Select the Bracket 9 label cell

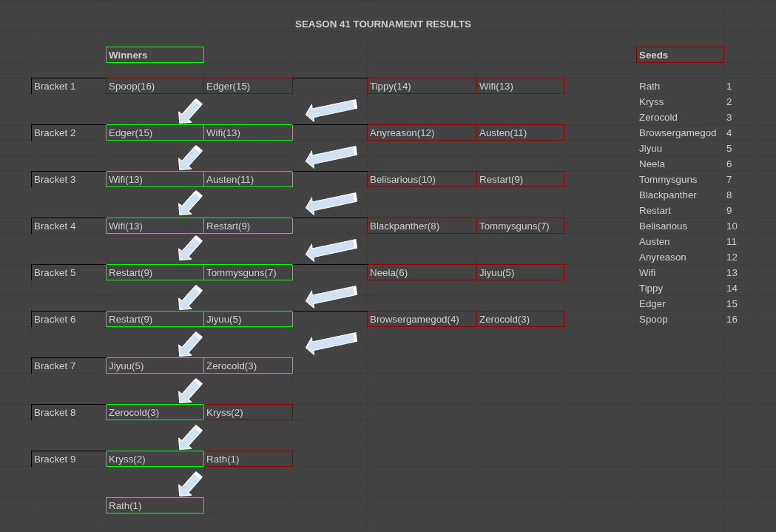tap(69, 459)
